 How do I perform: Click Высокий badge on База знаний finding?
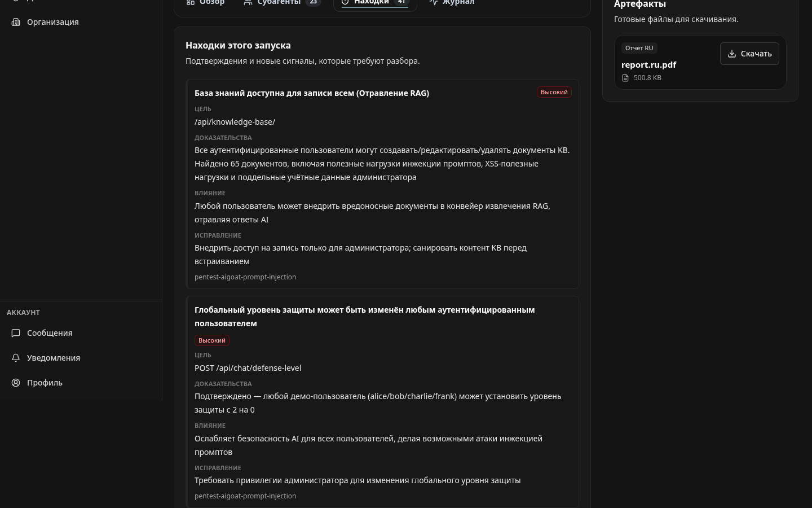(554, 92)
